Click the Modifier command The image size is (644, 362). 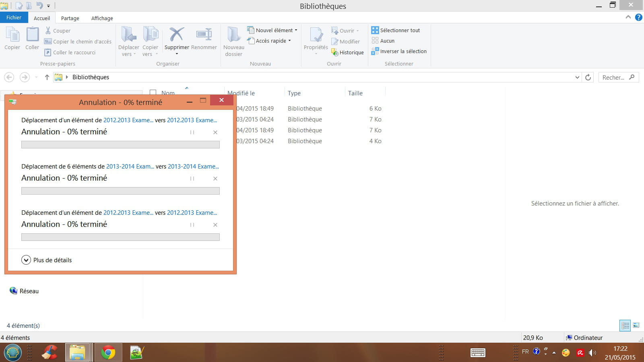coord(346,41)
